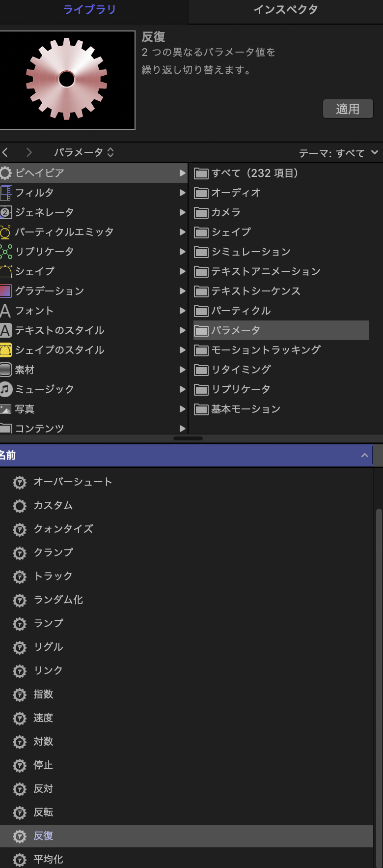
Task: Select the ミュージック note icon
Action: pyautogui.click(x=5, y=389)
